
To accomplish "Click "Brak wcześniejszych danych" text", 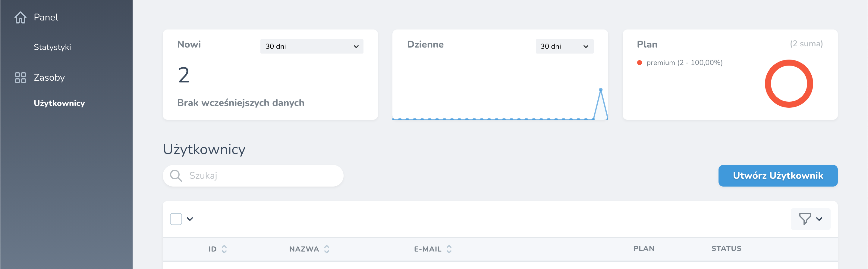I will click(241, 103).
